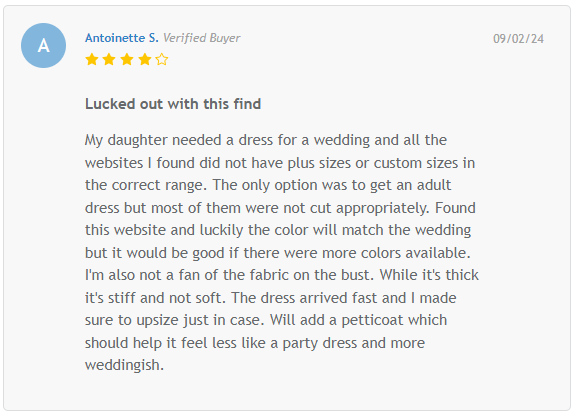Click the 'Lucked out with this find' title
The width and height of the screenshot is (574, 413).
coord(173,104)
